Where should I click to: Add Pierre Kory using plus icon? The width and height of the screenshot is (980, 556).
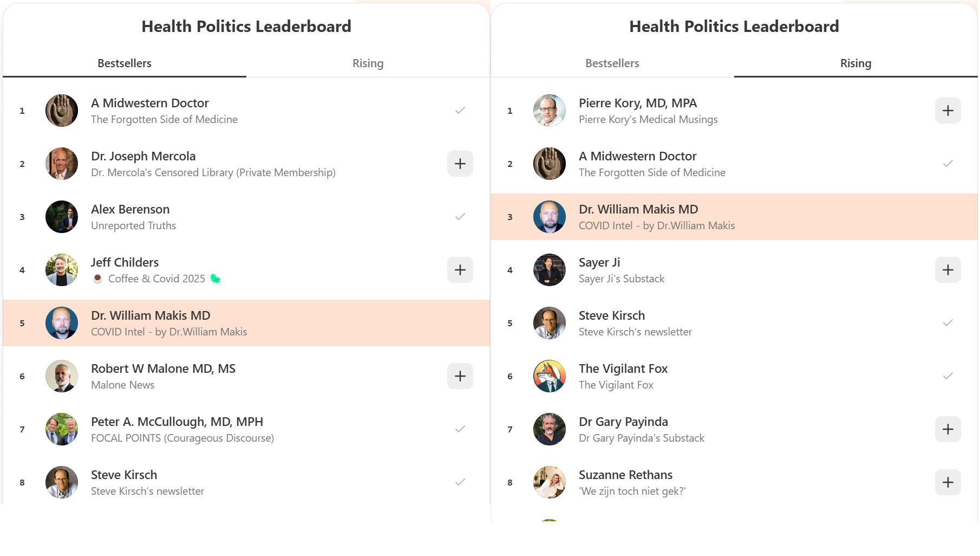point(948,111)
